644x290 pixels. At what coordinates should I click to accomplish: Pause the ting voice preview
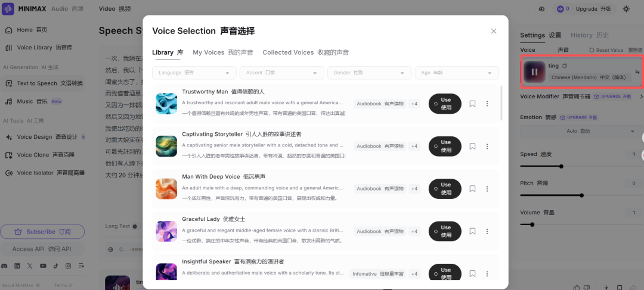(534, 72)
